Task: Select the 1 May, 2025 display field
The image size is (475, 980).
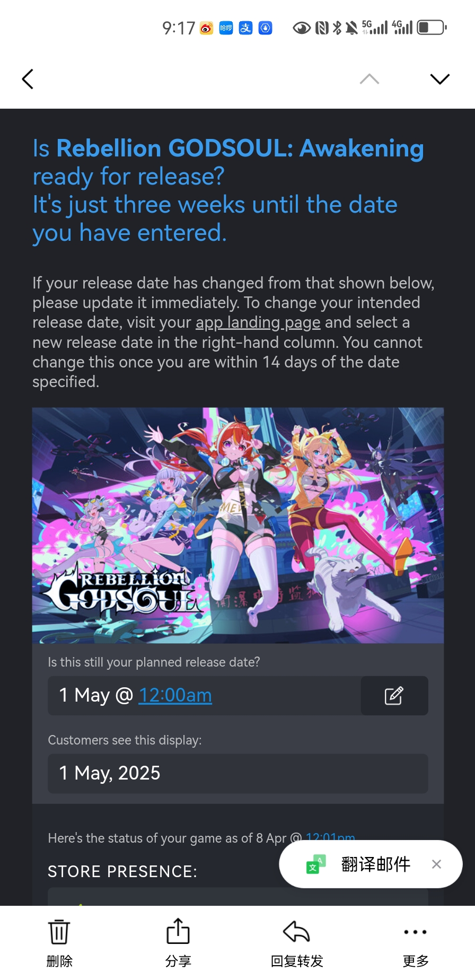Action: [x=238, y=773]
